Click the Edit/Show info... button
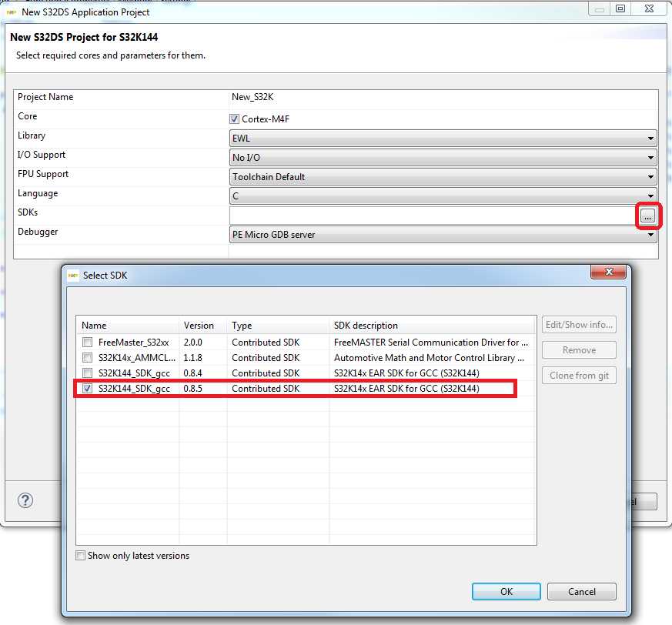The height and width of the screenshot is (625, 672). pyautogui.click(x=579, y=325)
